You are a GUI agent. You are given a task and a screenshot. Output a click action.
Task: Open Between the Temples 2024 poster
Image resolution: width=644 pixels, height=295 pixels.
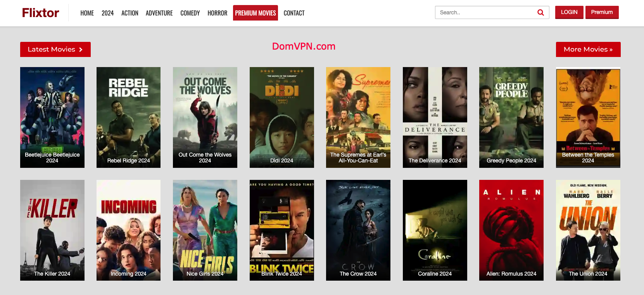pyautogui.click(x=588, y=117)
